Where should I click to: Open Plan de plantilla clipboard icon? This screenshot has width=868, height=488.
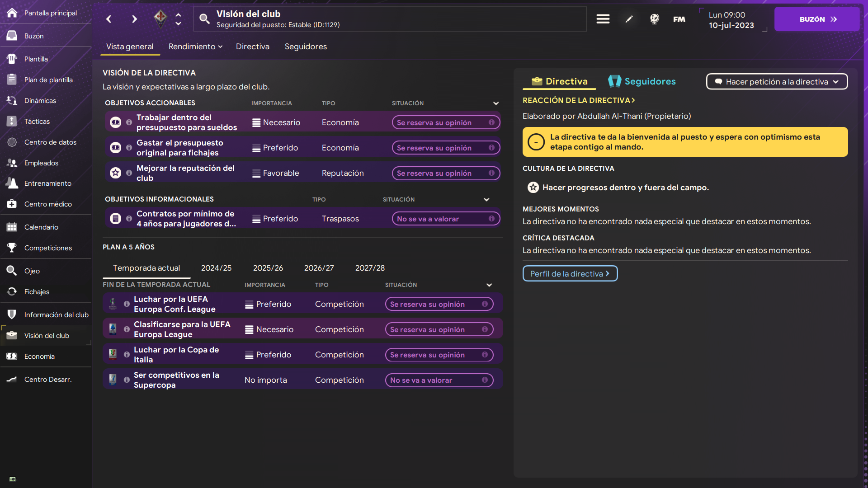12,80
